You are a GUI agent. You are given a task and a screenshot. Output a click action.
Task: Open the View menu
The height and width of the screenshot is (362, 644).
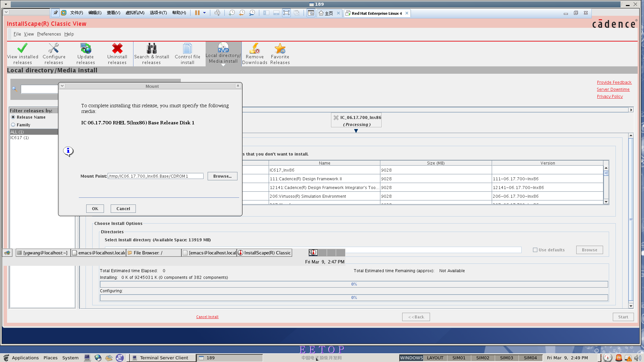coord(29,34)
